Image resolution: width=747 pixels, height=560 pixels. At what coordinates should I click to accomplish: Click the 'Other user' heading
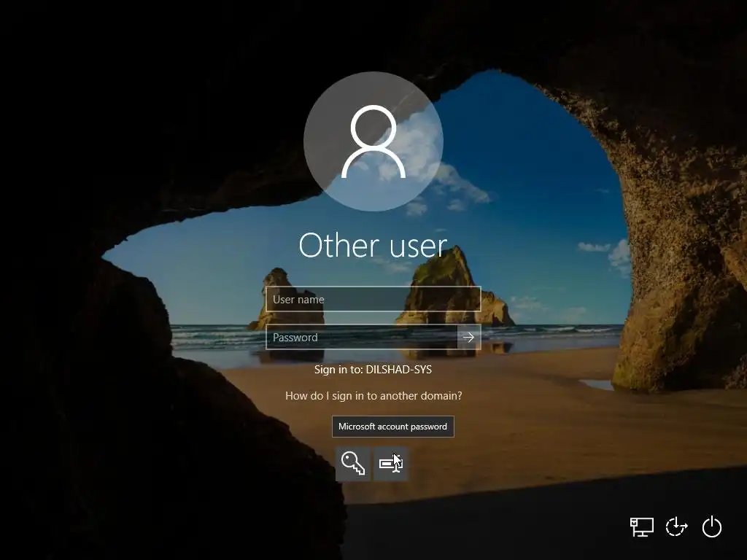click(x=373, y=246)
